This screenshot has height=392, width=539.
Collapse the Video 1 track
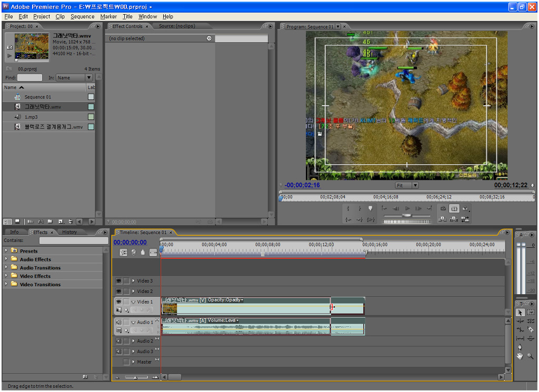tap(133, 302)
